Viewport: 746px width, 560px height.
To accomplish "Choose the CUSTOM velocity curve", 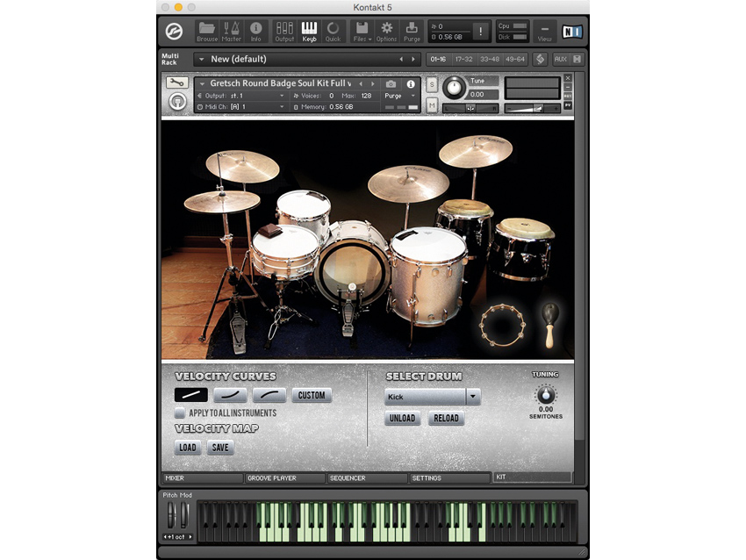I will (x=312, y=395).
